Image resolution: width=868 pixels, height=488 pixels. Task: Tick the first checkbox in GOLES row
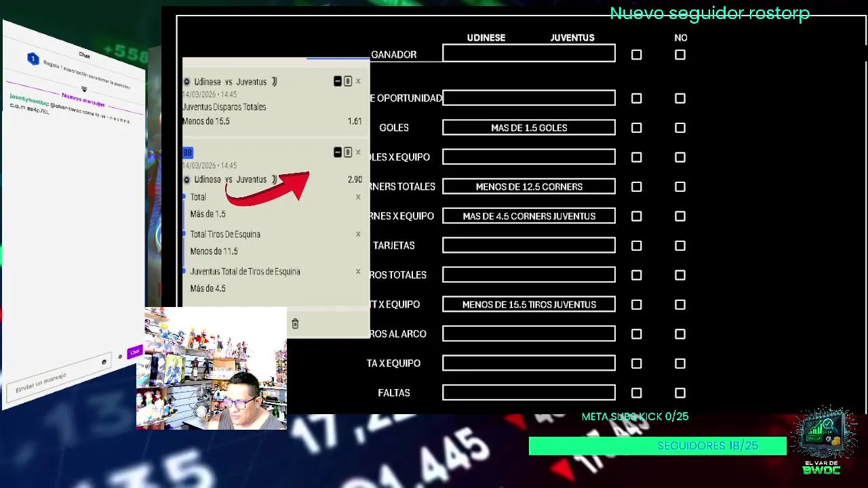(637, 128)
